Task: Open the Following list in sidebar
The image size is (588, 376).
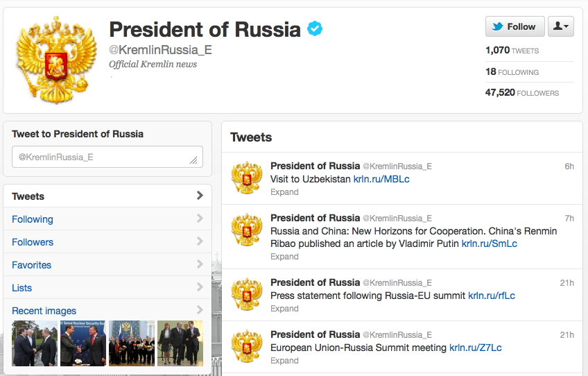Action: [x=107, y=219]
